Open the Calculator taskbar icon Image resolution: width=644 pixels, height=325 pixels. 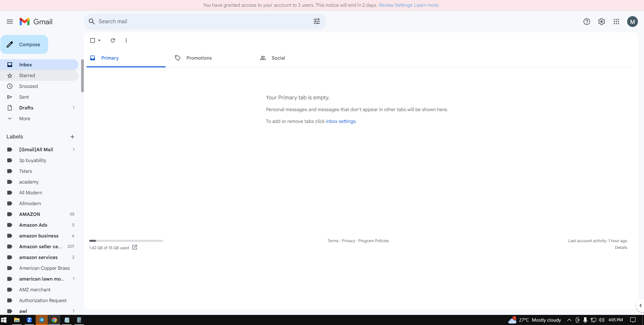click(79, 320)
